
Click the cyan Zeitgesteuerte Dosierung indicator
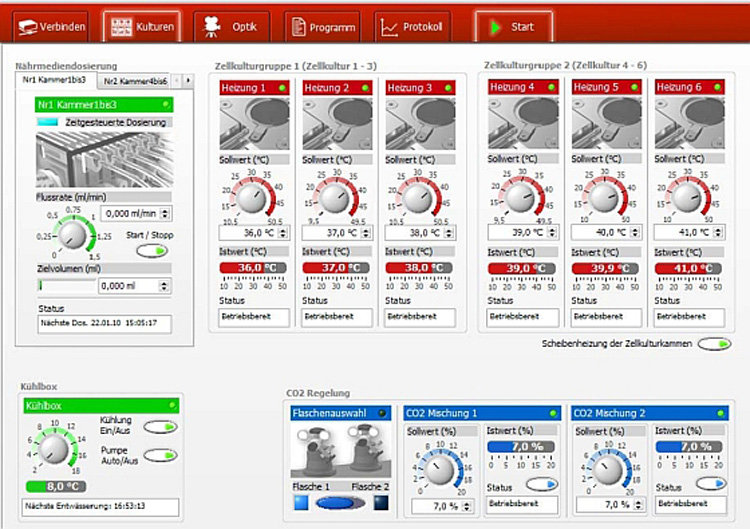point(47,122)
